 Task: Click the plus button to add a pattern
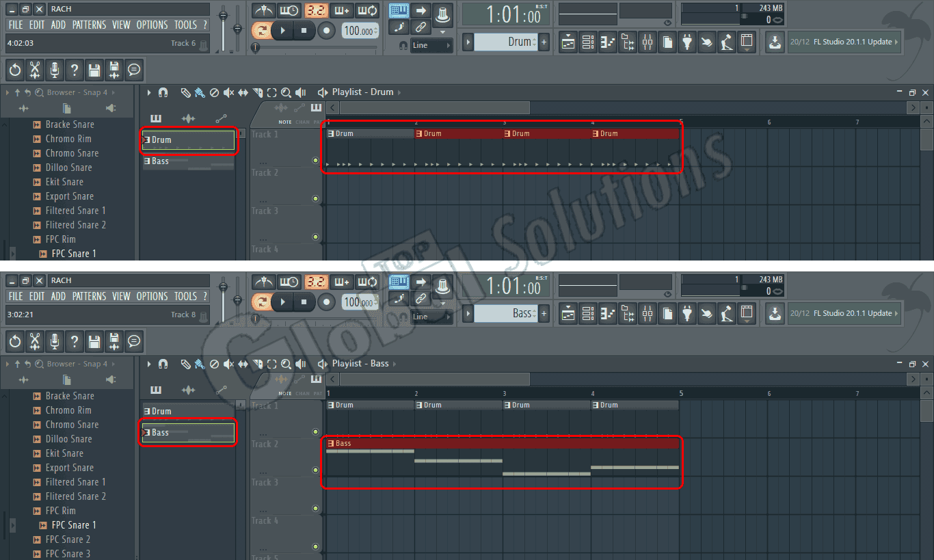[x=544, y=42]
